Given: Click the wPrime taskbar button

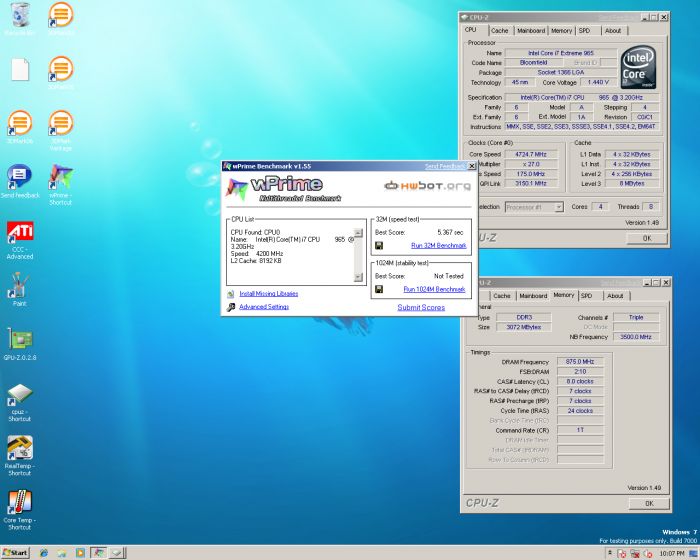Looking at the screenshot, I should click(98, 553).
